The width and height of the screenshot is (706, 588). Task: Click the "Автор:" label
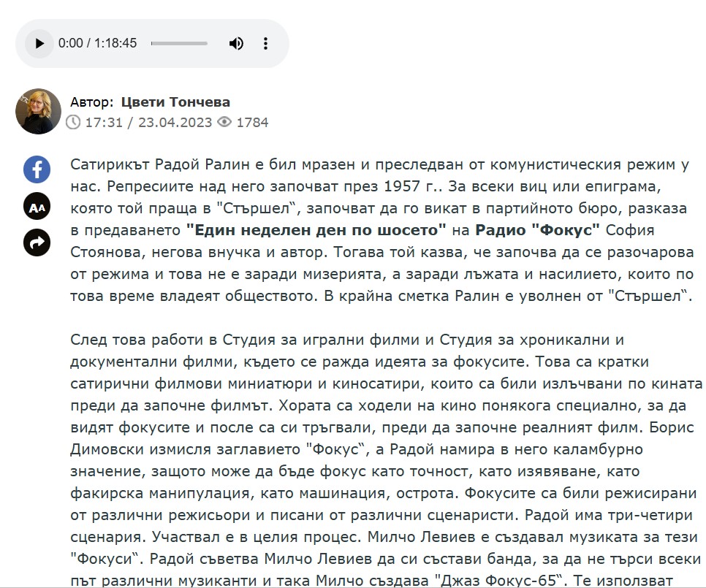92,102
